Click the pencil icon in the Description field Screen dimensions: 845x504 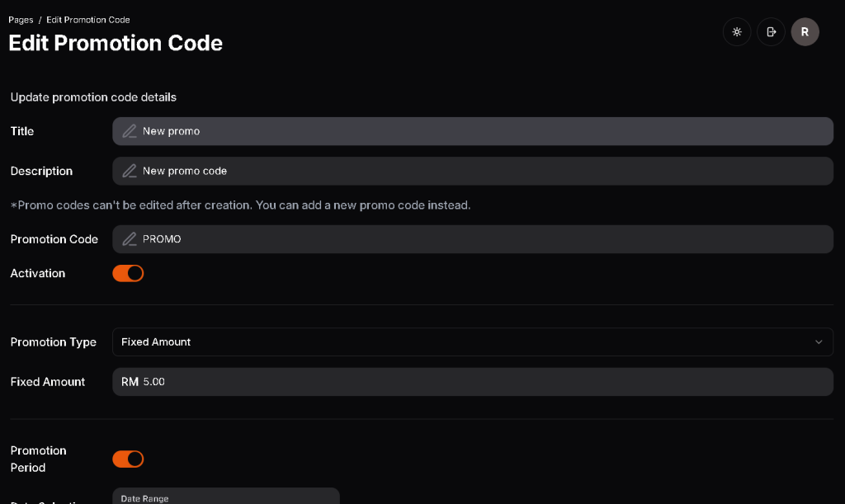tap(130, 172)
